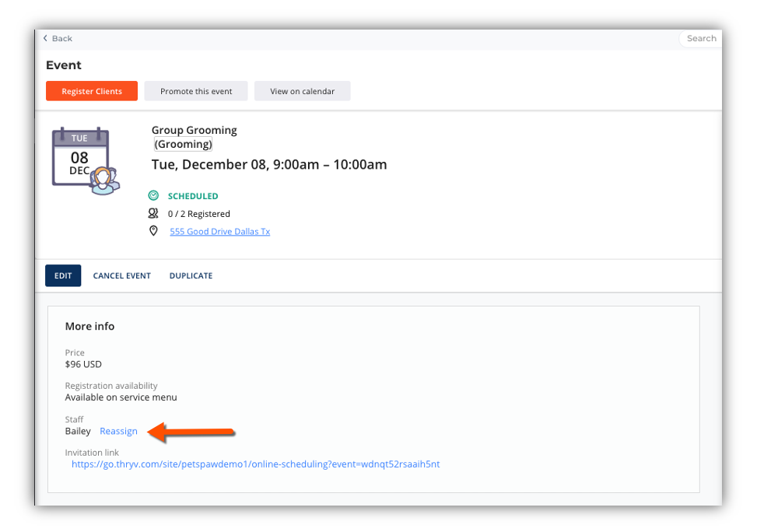This screenshot has height=532, width=757.
Task: Choose Duplicate event option
Action: coord(191,275)
